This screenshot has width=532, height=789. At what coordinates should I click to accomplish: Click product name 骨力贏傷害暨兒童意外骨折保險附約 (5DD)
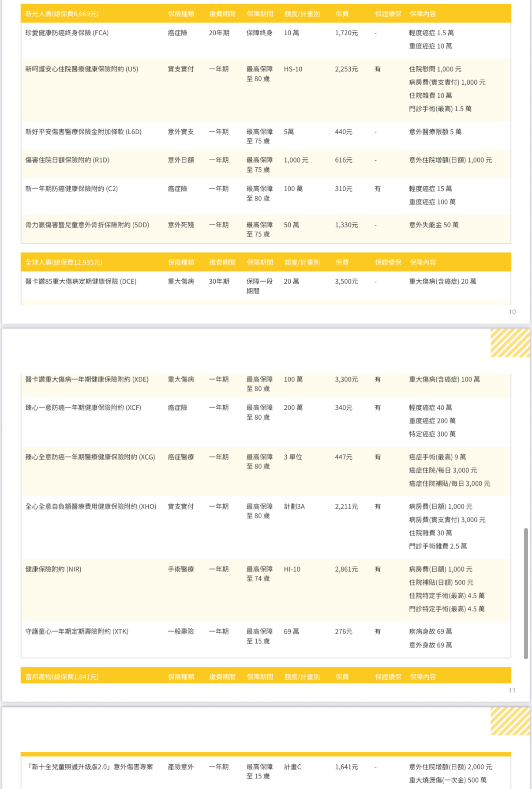(87, 225)
